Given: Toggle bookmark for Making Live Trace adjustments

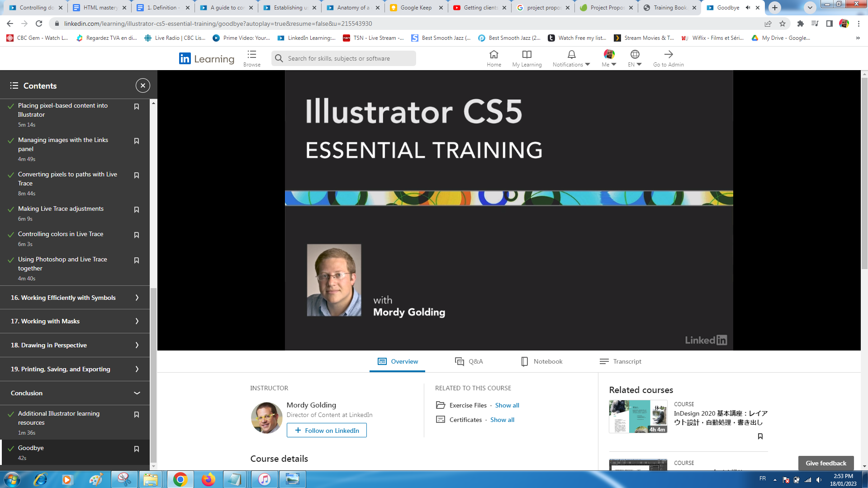Looking at the screenshot, I should [136, 210].
